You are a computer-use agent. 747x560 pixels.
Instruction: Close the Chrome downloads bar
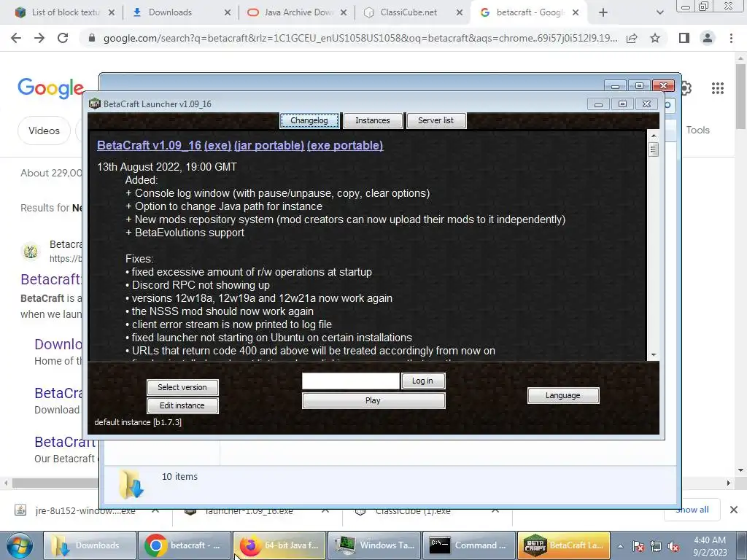coord(734,510)
